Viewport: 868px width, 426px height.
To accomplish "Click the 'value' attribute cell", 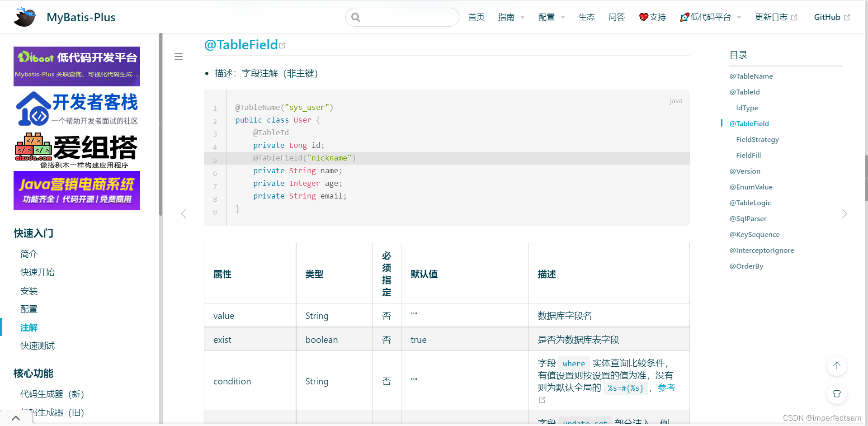I will pos(250,315).
